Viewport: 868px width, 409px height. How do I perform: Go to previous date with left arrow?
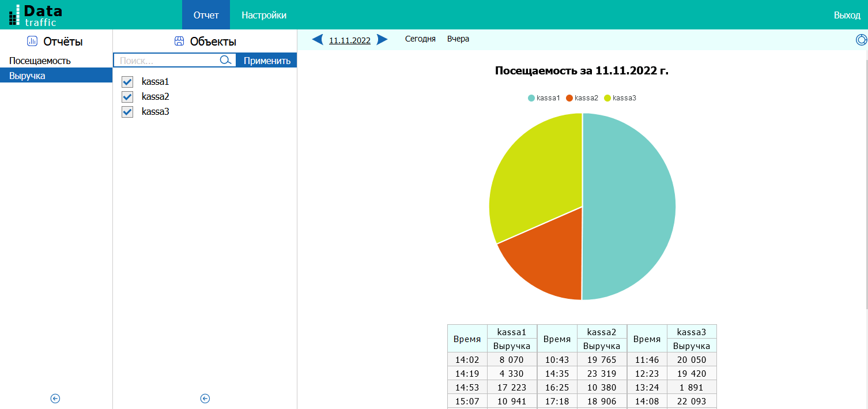pos(318,40)
